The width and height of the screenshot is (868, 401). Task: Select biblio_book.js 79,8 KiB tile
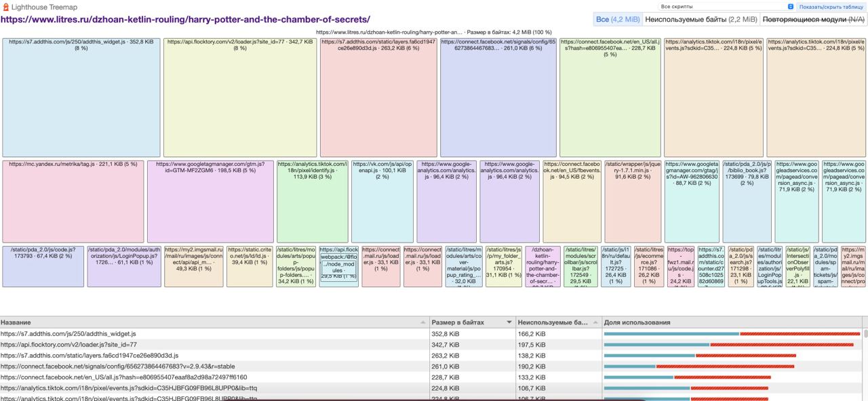747,201
